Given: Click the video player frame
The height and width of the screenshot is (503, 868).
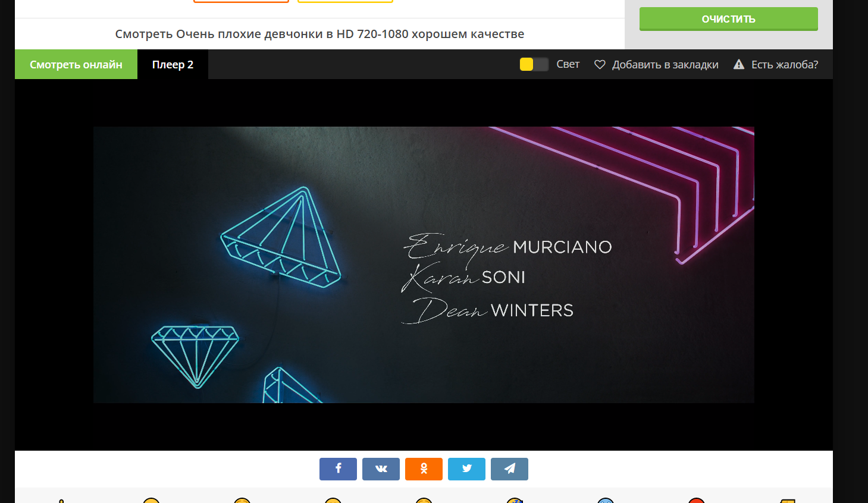Looking at the screenshot, I should click(x=424, y=265).
